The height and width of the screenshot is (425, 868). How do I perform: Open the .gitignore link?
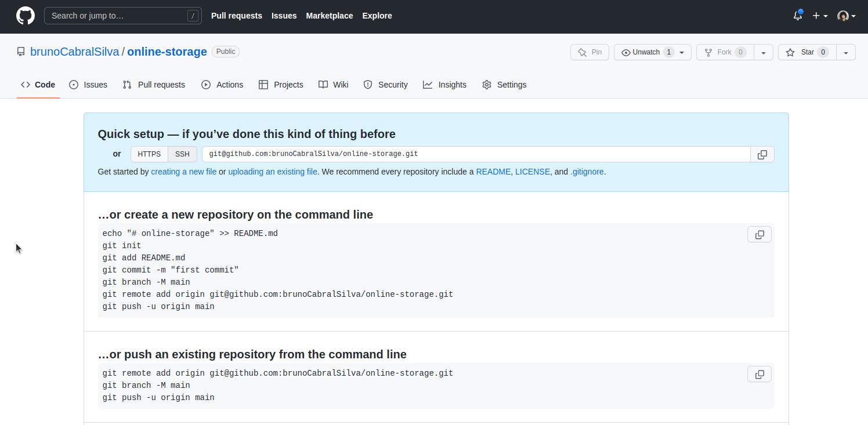587,172
